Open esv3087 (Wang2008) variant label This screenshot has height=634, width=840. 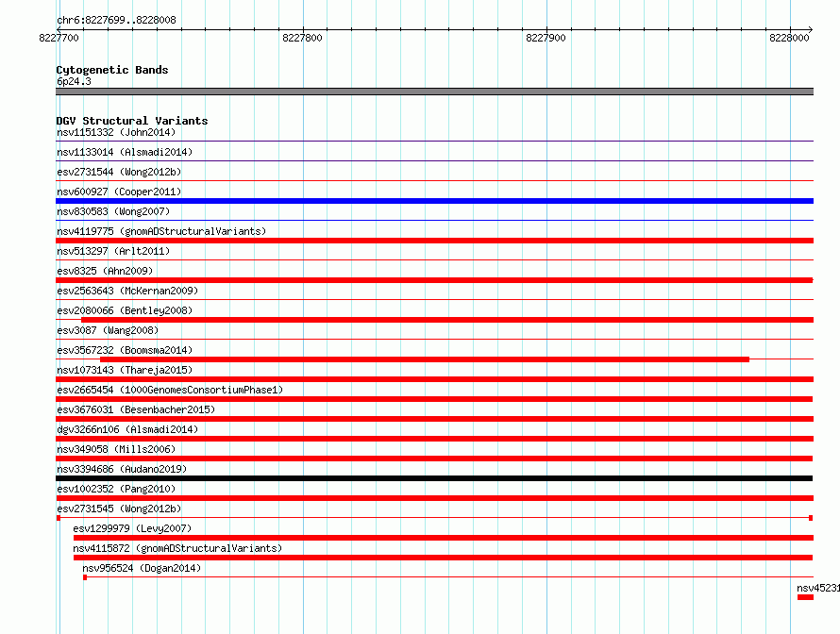(108, 330)
